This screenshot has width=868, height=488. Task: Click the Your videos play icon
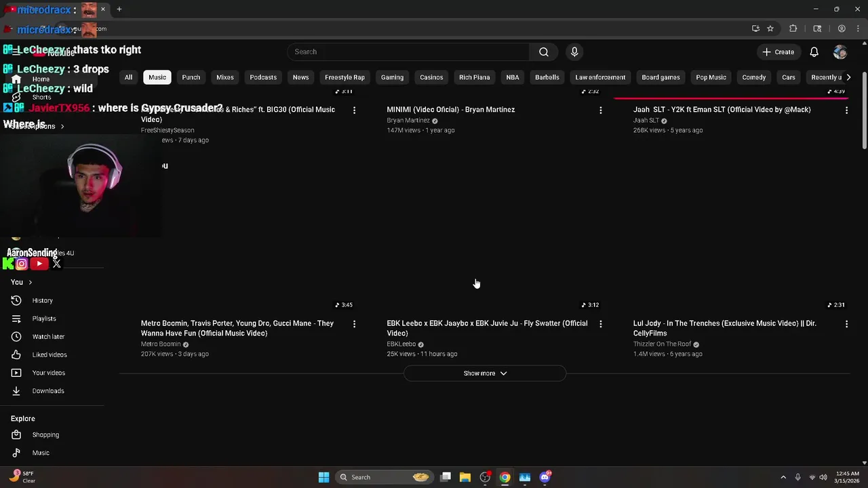coord(16,373)
